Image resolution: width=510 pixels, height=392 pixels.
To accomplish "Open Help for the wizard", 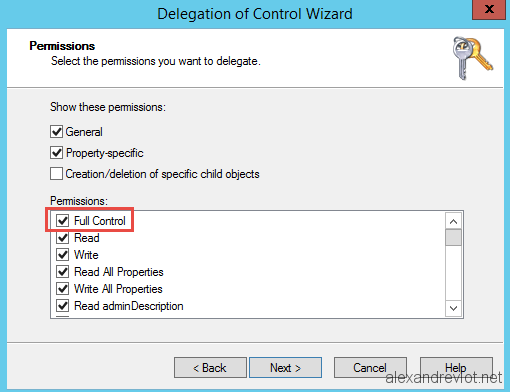I will [456, 368].
